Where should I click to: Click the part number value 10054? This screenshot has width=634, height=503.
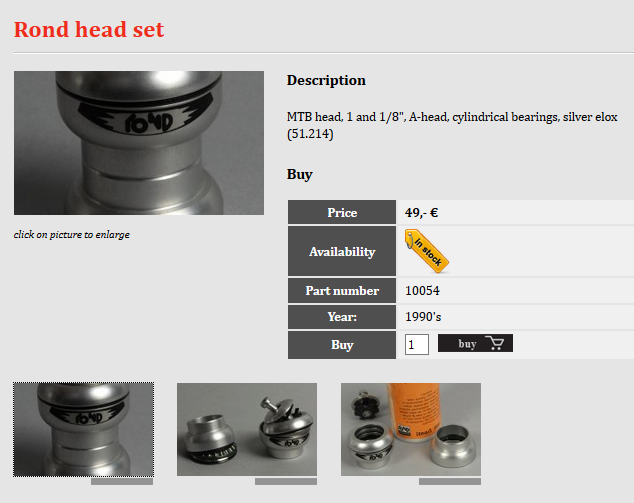coord(422,291)
